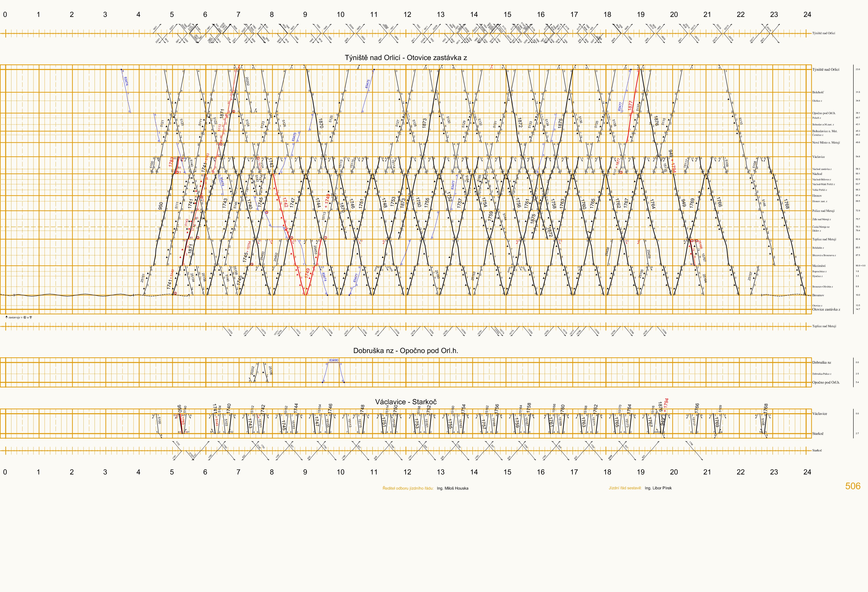Click hour marker 12 on the top time axis
Screen dimensions: 868x592
(x=407, y=15)
